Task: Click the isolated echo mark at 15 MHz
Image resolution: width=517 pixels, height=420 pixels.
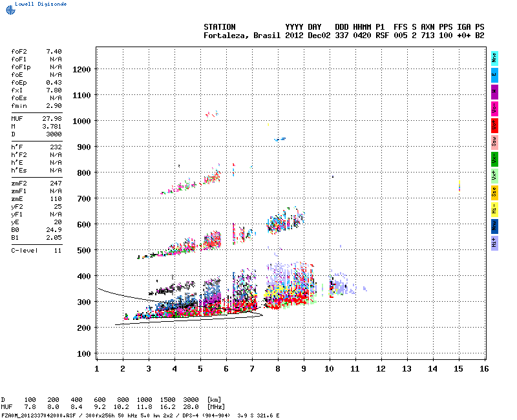Action: coord(459,185)
